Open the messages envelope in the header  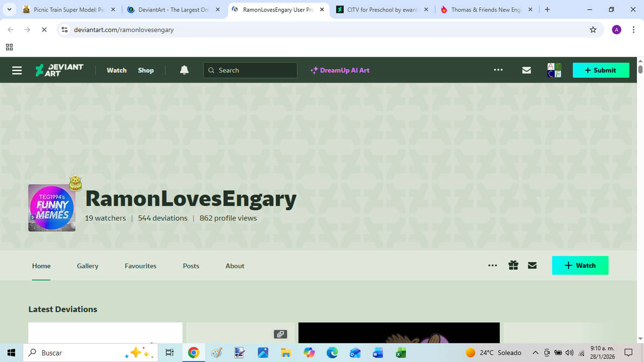[x=526, y=70]
